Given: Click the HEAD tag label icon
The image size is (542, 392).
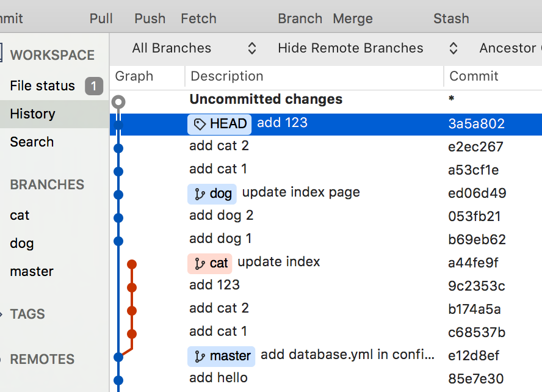Looking at the screenshot, I should [x=200, y=125].
